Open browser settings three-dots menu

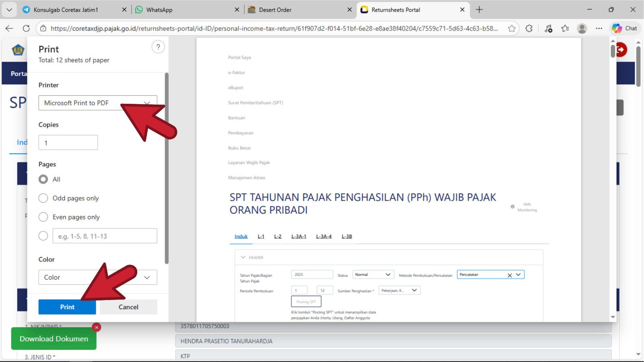(599, 29)
